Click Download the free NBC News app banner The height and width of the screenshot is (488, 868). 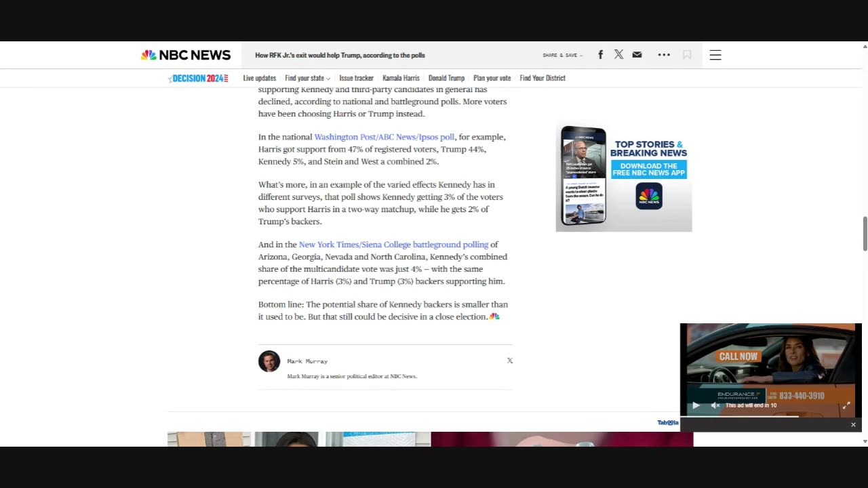click(x=649, y=169)
